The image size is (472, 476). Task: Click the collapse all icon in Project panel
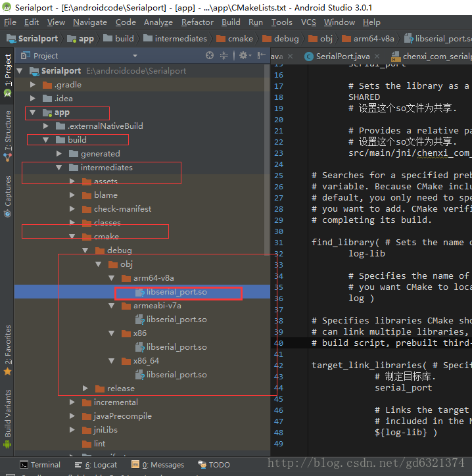pos(224,55)
